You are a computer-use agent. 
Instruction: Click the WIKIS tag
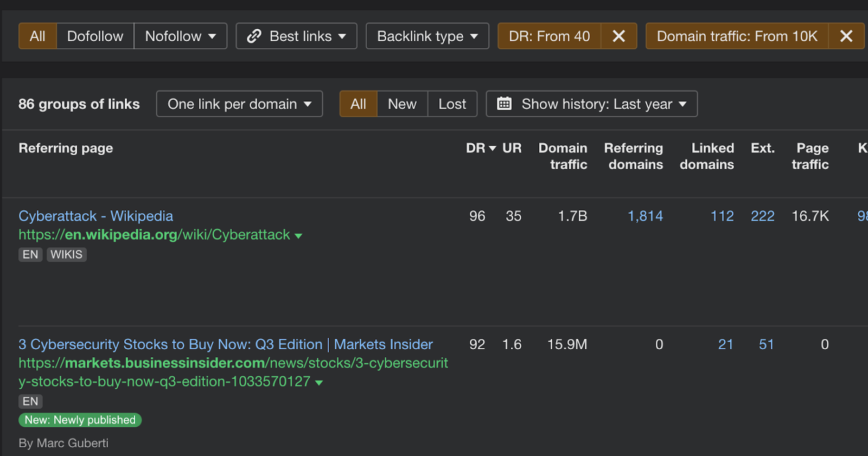66,254
